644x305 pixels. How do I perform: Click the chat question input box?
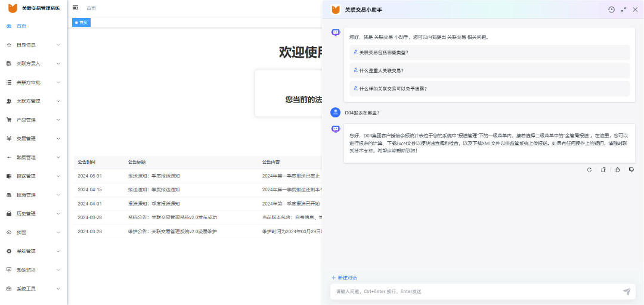click(474, 291)
